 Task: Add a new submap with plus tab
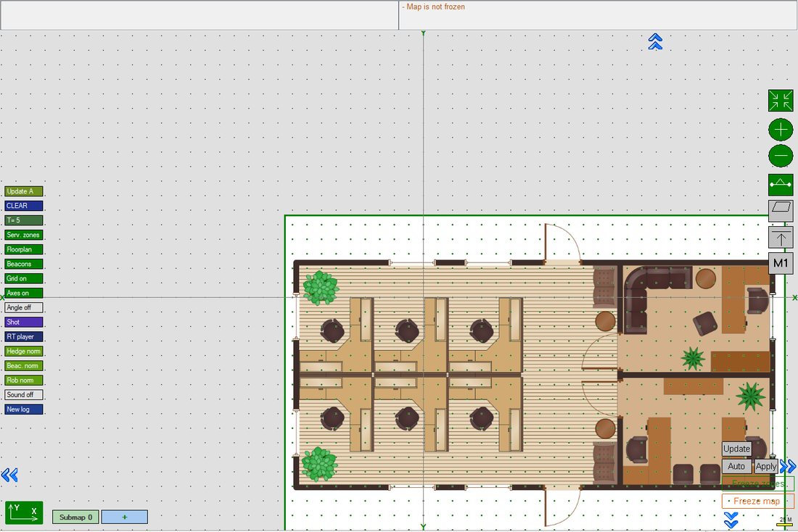[125, 518]
